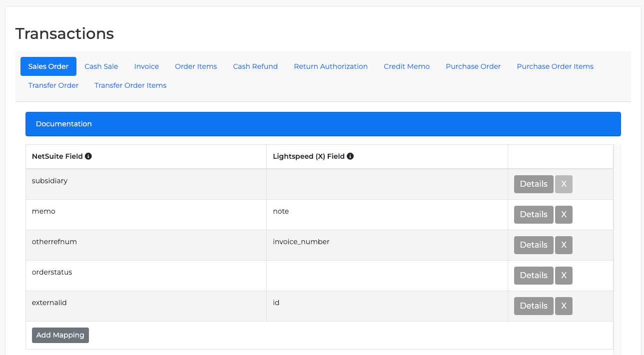The image size is (644, 355).
Task: Select the Return Authorization tab
Action: (331, 66)
